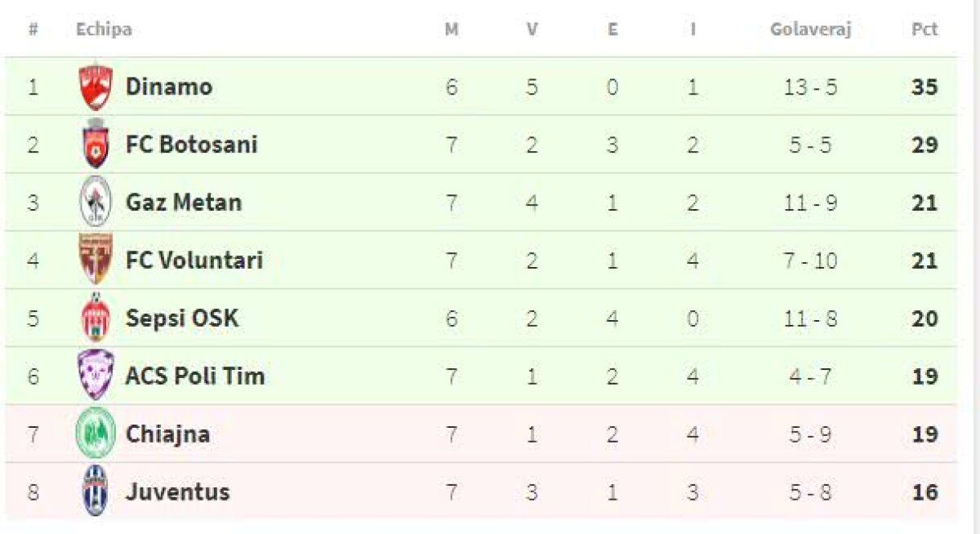Click the V wins column header
Image resolution: width=980 pixels, height=534 pixels.
[x=532, y=29]
